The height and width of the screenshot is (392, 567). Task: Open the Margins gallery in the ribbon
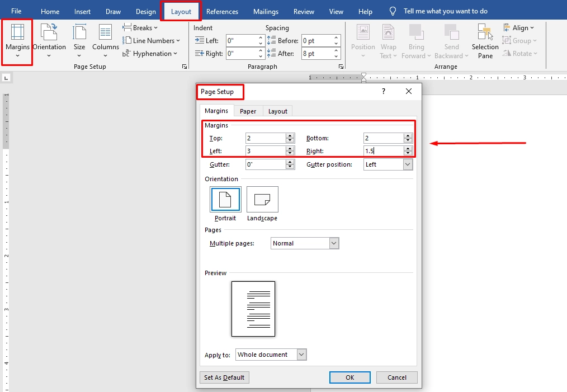pyautogui.click(x=17, y=40)
